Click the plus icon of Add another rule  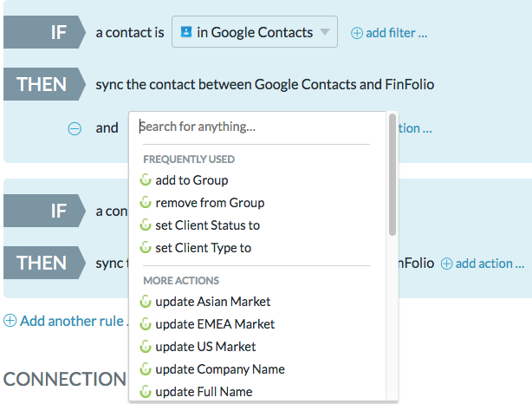(x=10, y=321)
